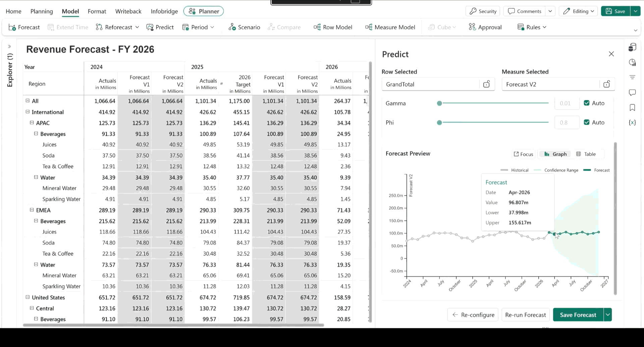Screen dimensions: 644x347
Task: Uncheck Auto for Gamma
Action: (587, 103)
